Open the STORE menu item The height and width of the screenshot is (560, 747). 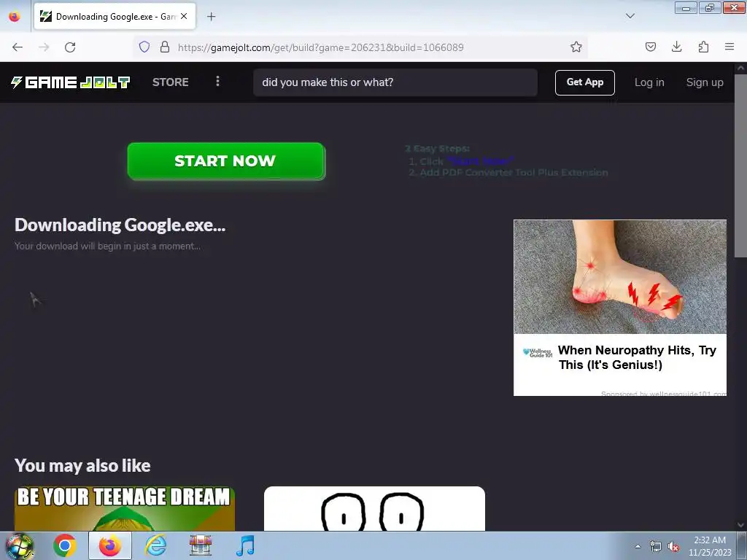[x=171, y=82]
